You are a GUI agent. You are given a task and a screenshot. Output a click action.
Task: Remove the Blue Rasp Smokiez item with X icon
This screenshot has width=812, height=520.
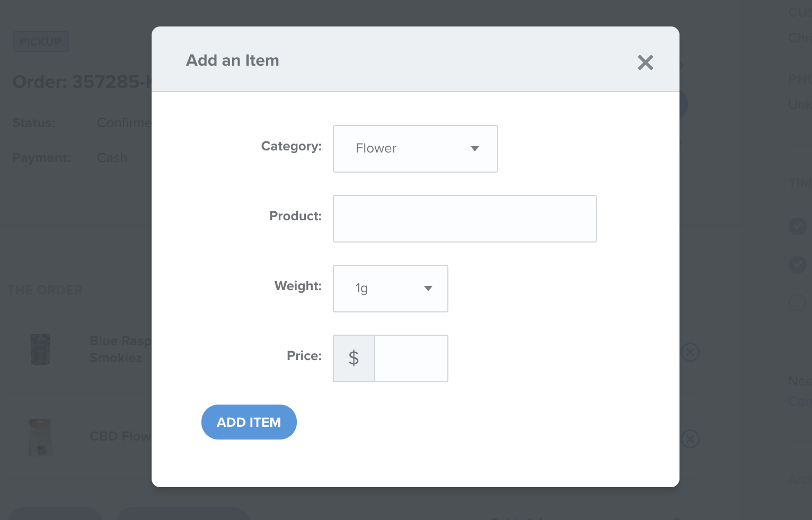[690, 352]
